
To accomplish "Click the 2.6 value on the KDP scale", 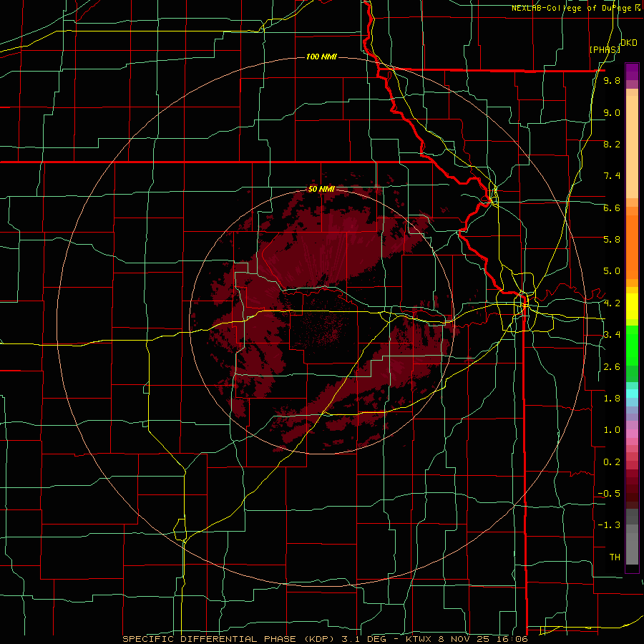I will coord(612,367).
